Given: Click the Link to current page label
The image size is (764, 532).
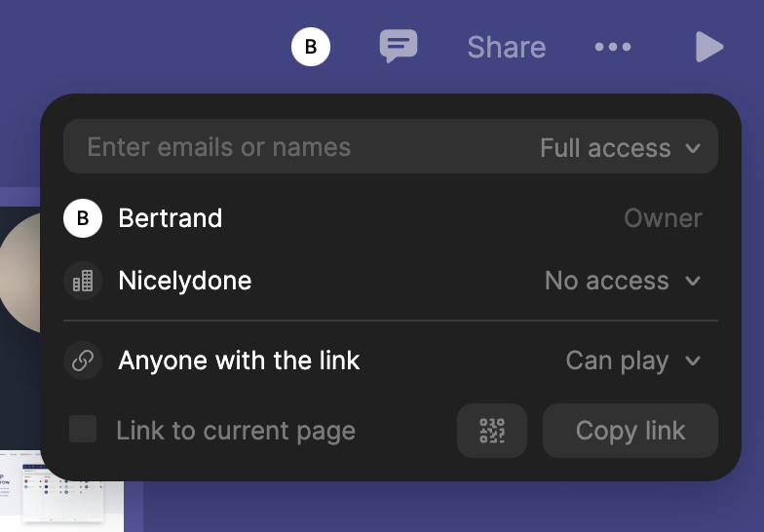Looking at the screenshot, I should pos(236,431).
